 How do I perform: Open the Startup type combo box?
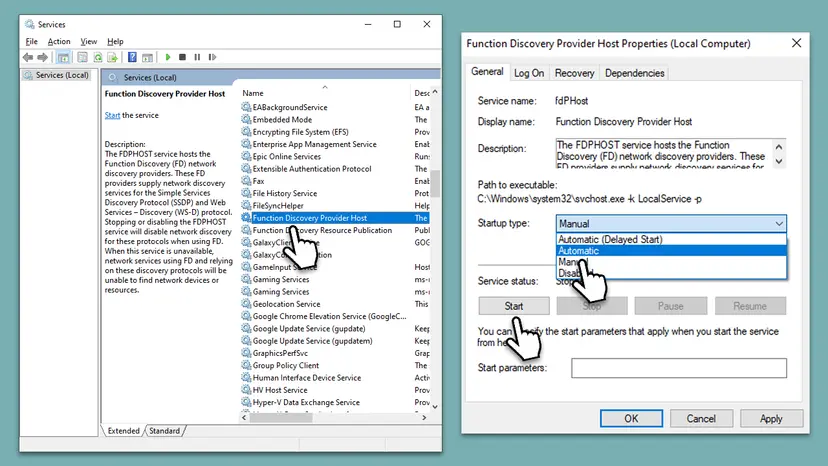tap(671, 223)
